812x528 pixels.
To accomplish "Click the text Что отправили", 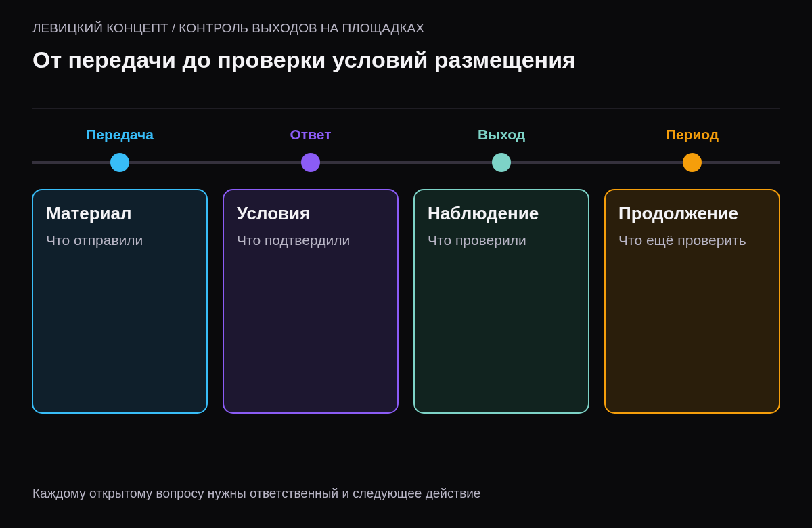I will (94, 240).
